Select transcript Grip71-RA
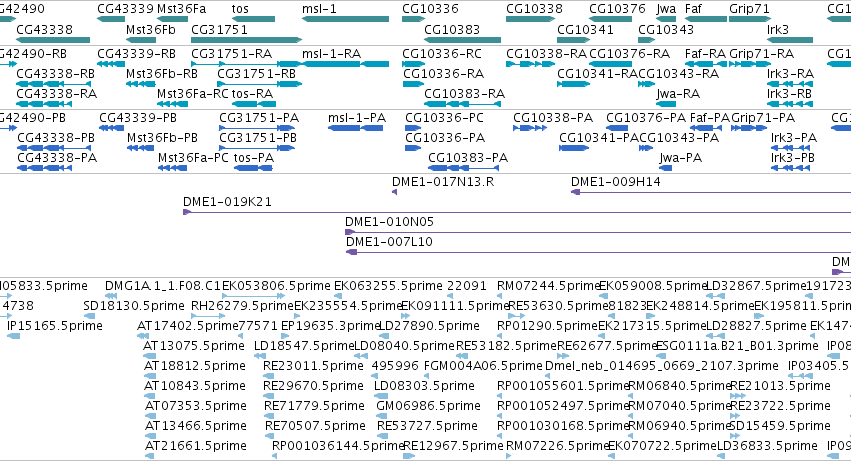 coord(750,64)
